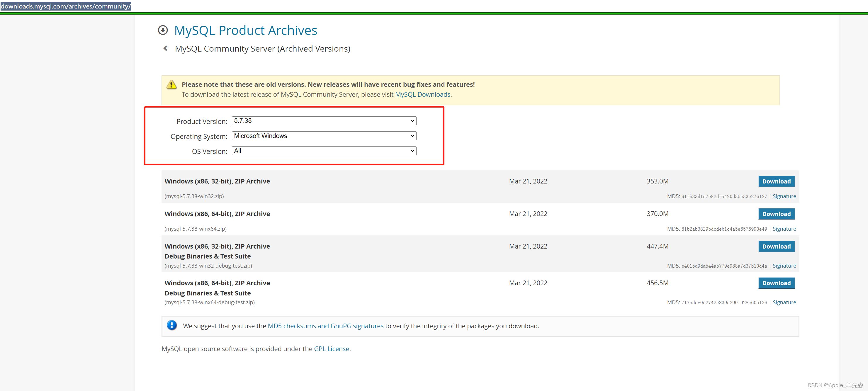Open the OS Version dropdown
This screenshot has width=868, height=391.
[324, 151]
